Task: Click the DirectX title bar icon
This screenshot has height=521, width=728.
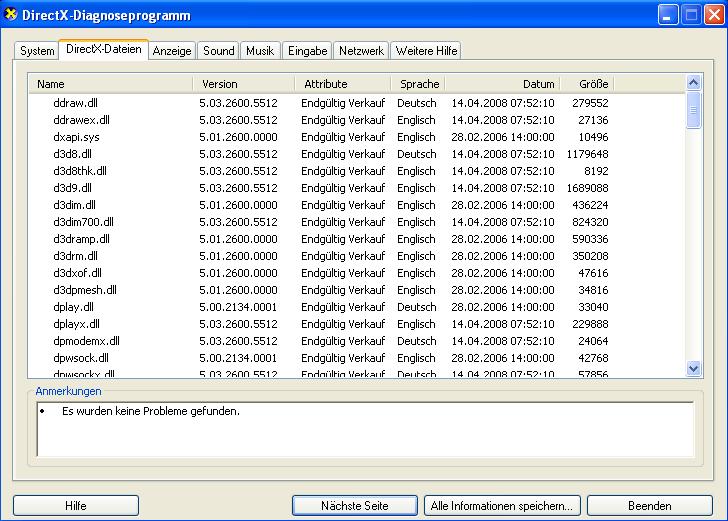Action: [11, 14]
